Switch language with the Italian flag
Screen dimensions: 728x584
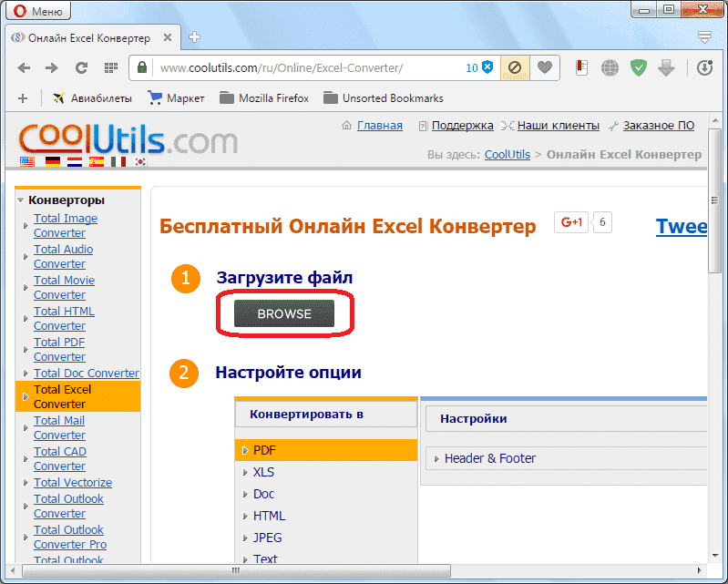118,162
